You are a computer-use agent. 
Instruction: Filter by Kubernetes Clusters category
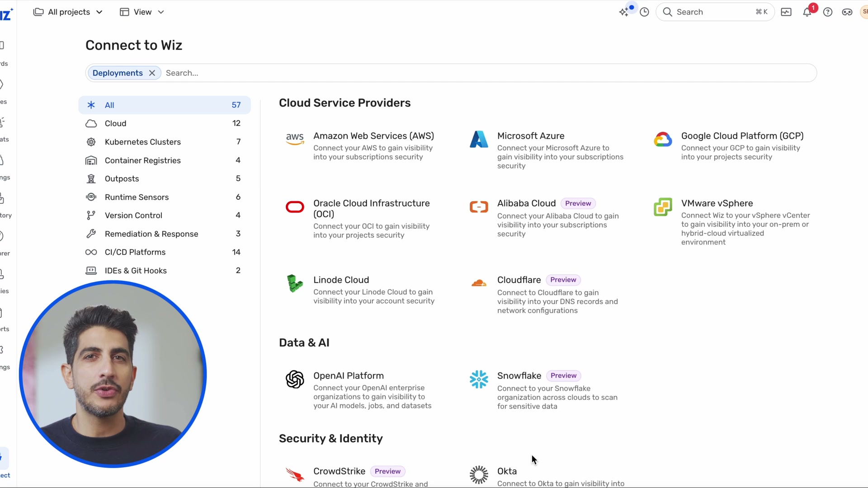[165, 142]
